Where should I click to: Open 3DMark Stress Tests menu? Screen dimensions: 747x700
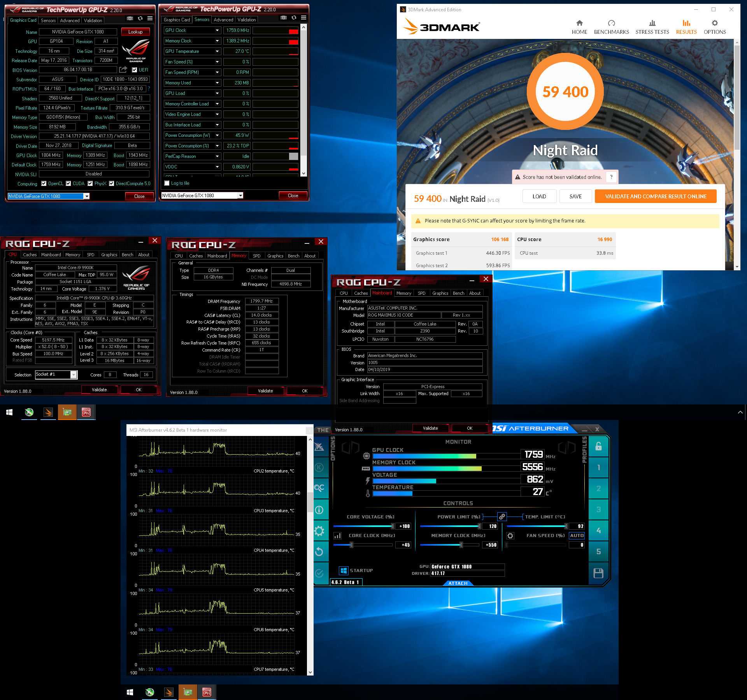652,27
